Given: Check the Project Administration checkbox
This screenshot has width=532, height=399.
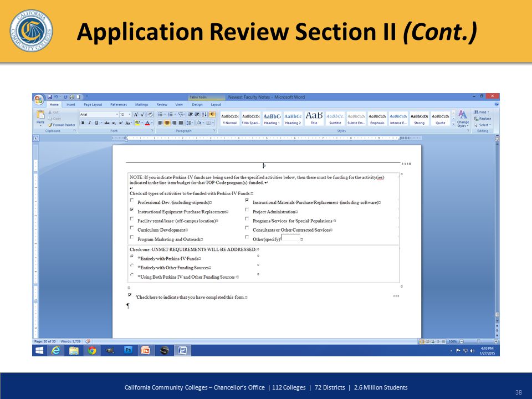Looking at the screenshot, I should pyautogui.click(x=247, y=209).
